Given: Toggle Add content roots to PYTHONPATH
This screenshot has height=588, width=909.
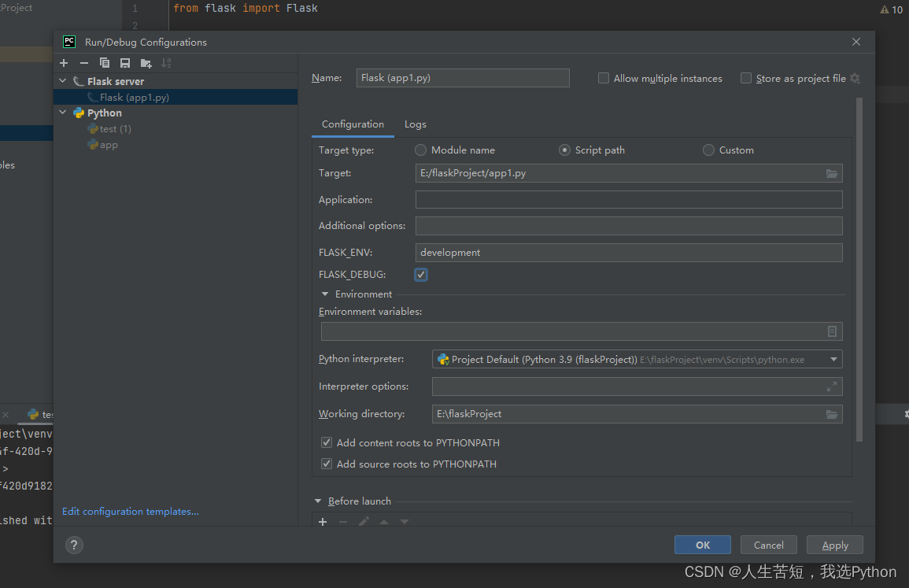Looking at the screenshot, I should coord(327,442).
